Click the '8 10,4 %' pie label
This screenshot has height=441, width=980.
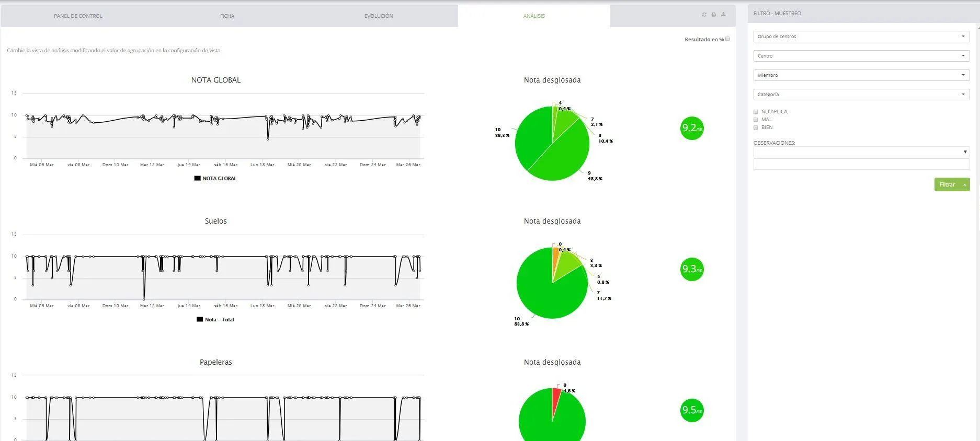606,138
